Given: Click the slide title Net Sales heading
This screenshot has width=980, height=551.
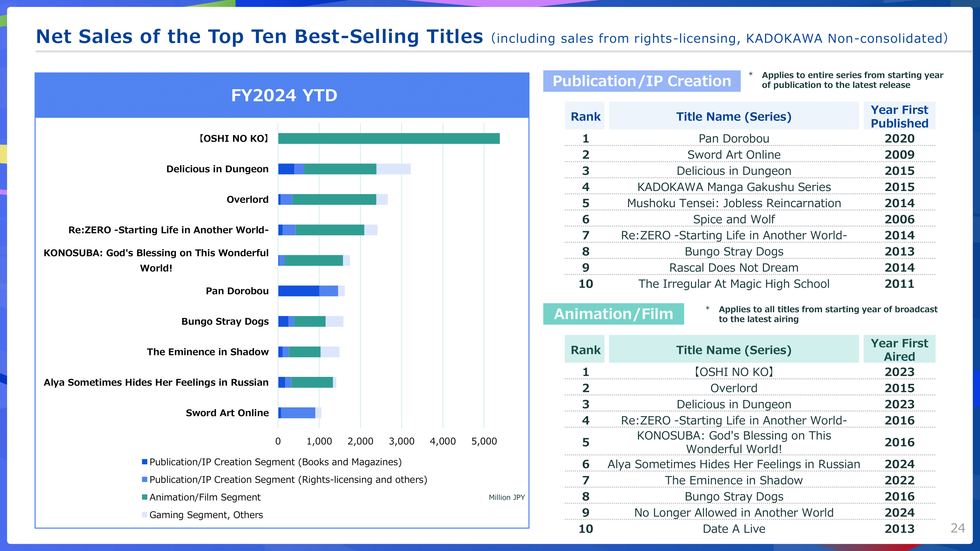Looking at the screenshot, I should 259,37.
